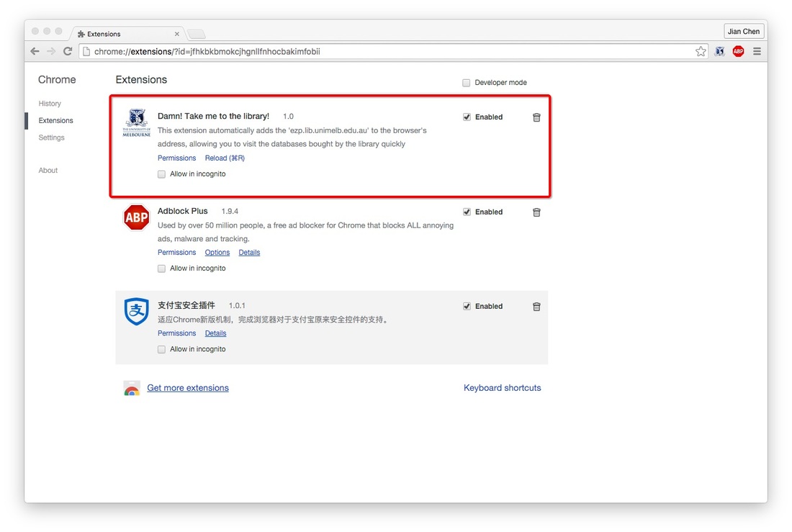Open History in the Chrome sidebar

point(50,104)
